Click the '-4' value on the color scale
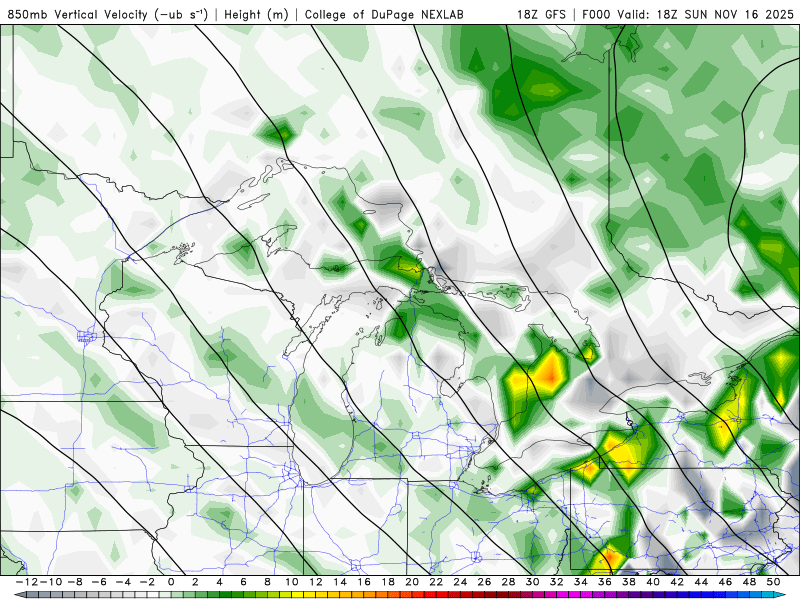The width and height of the screenshot is (800, 600). coord(123,582)
